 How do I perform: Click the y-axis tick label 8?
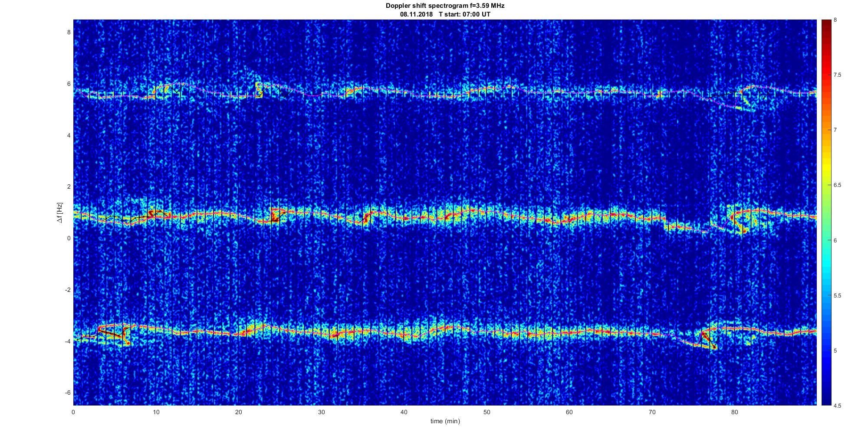pos(68,32)
